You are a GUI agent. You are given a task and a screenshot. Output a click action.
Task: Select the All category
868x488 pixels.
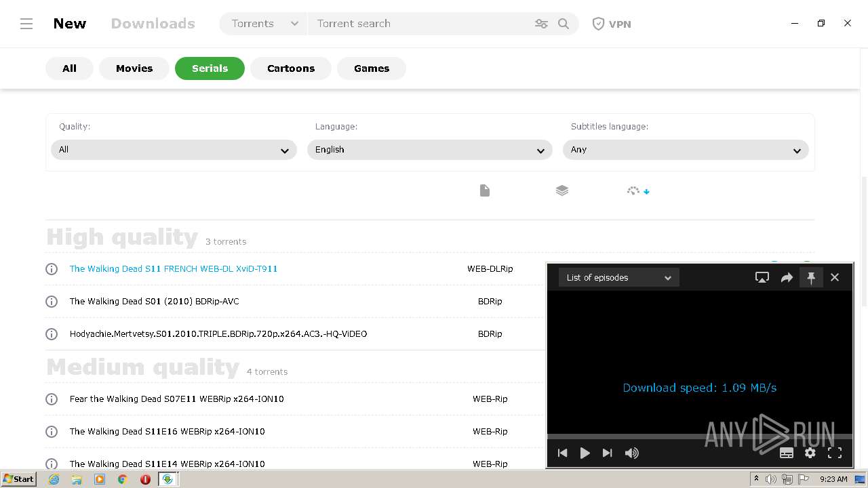pos(69,68)
